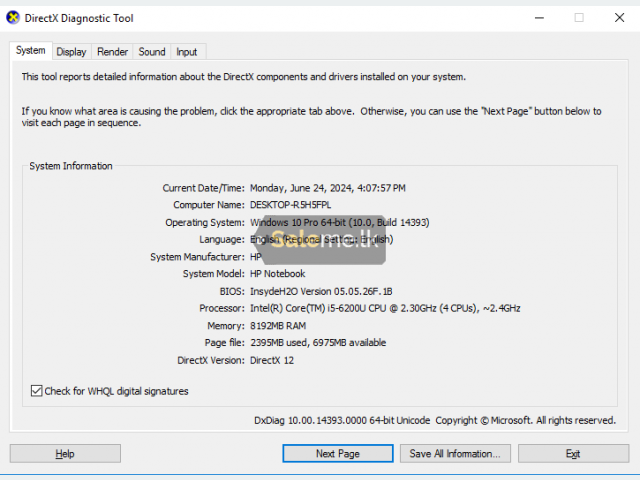
Task: Click the Processor label
Action: 222,308
